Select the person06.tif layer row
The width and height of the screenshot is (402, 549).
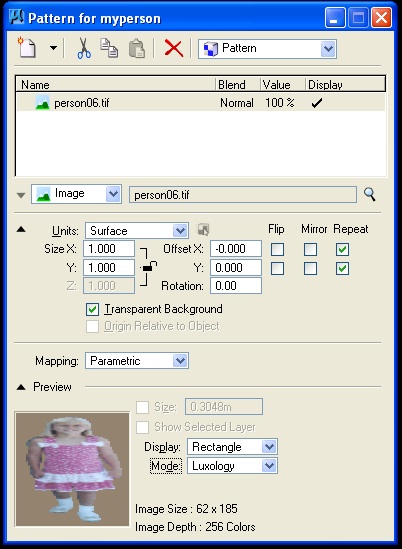click(x=201, y=103)
